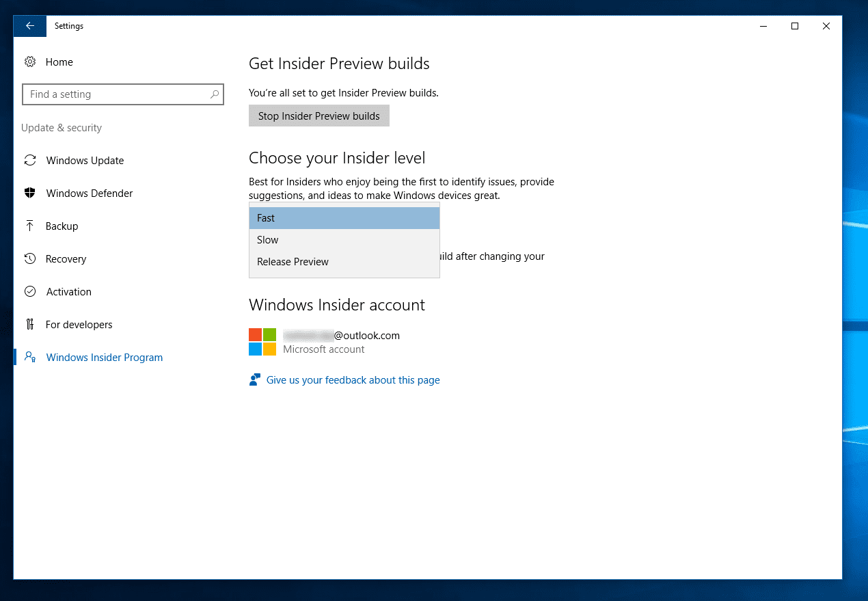
Task: Click the Backup upload arrow icon
Action: (x=30, y=226)
